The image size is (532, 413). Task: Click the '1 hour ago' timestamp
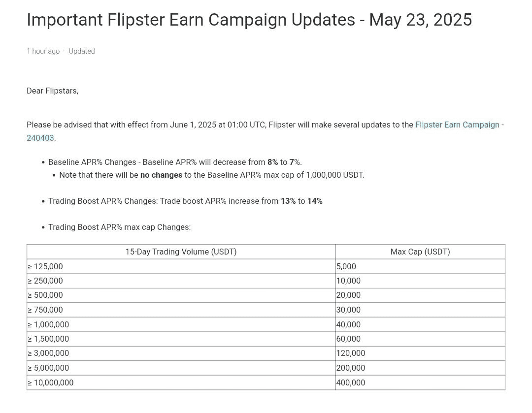pyautogui.click(x=43, y=51)
